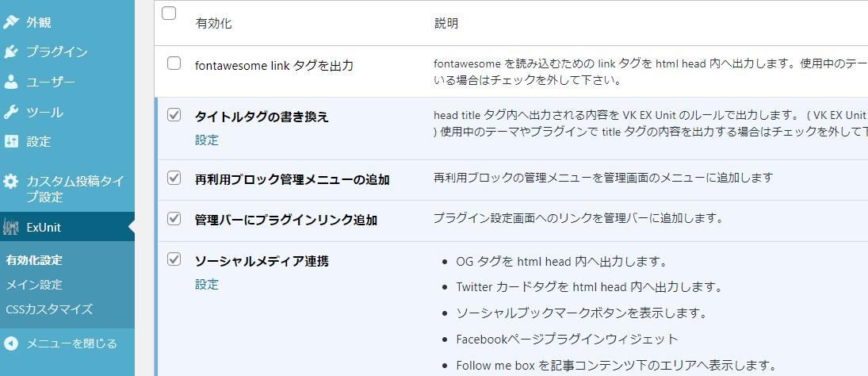Click the collapse menu arrow icon

[11, 343]
